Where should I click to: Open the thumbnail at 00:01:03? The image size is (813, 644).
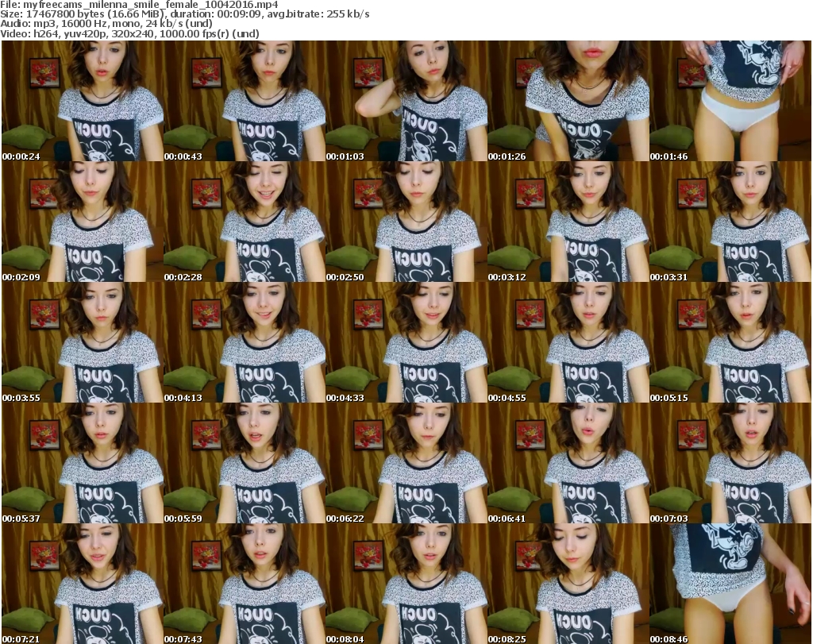coord(406,101)
